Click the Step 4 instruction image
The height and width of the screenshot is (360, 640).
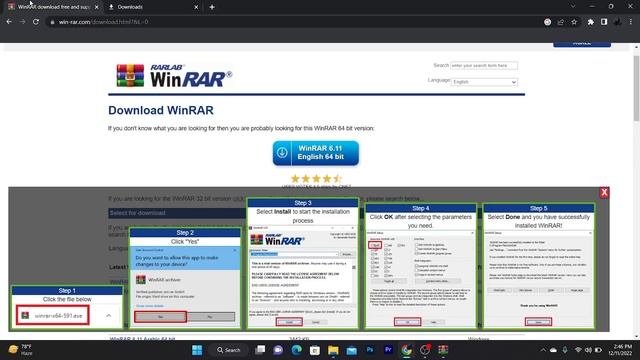click(420, 266)
